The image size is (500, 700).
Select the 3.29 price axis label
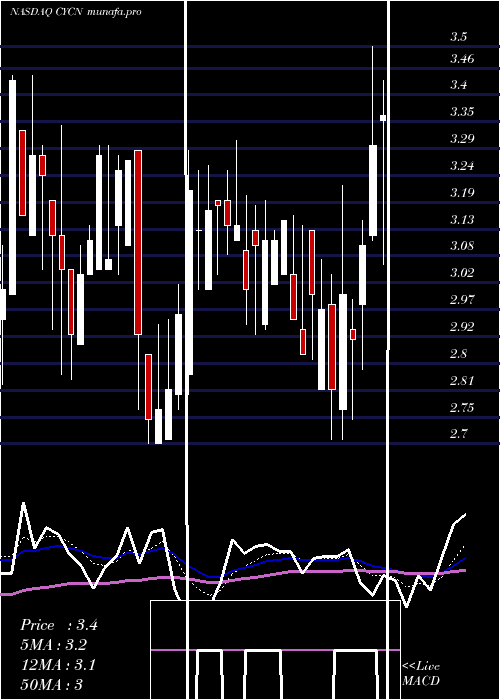pos(462,138)
